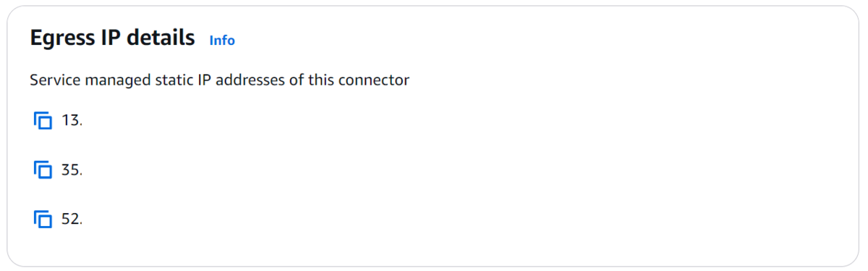This screenshot has width=868, height=271.
Task: Click the Egress IP details heading
Action: pos(112,38)
